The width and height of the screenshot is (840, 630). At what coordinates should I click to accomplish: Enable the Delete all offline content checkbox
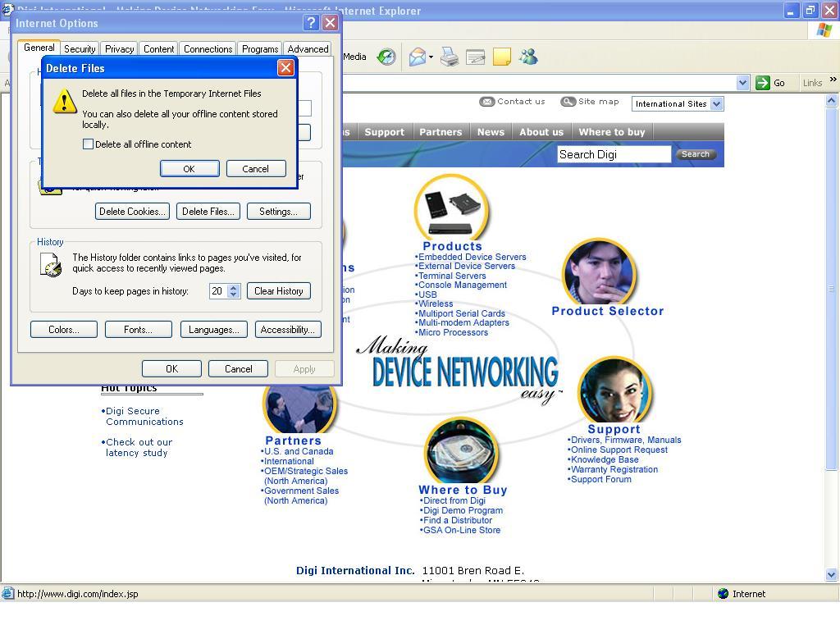(x=89, y=144)
